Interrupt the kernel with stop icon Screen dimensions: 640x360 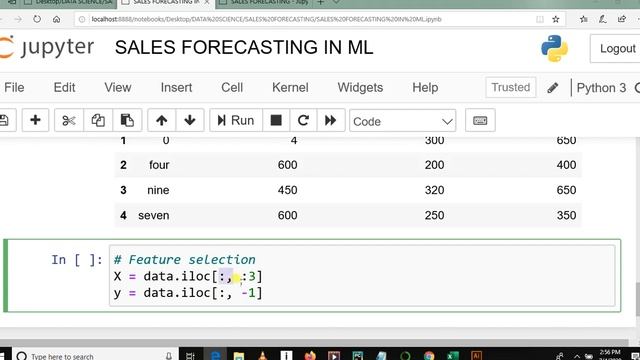click(x=276, y=120)
